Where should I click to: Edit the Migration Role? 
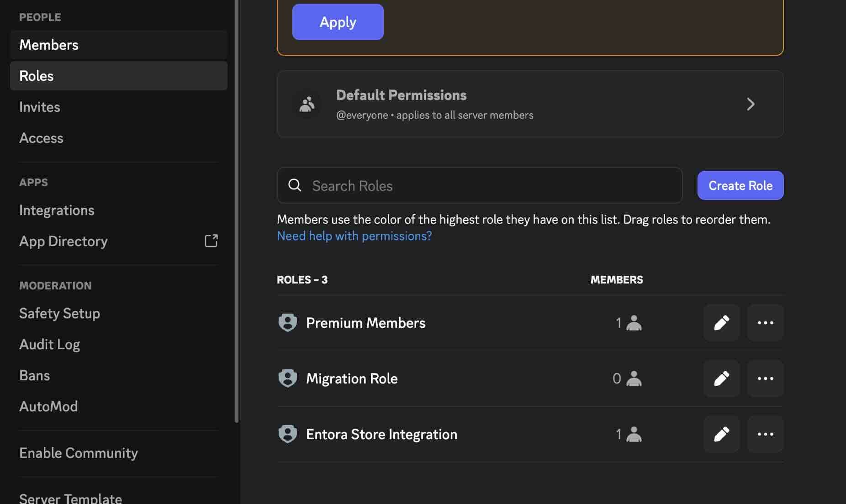tap(721, 378)
